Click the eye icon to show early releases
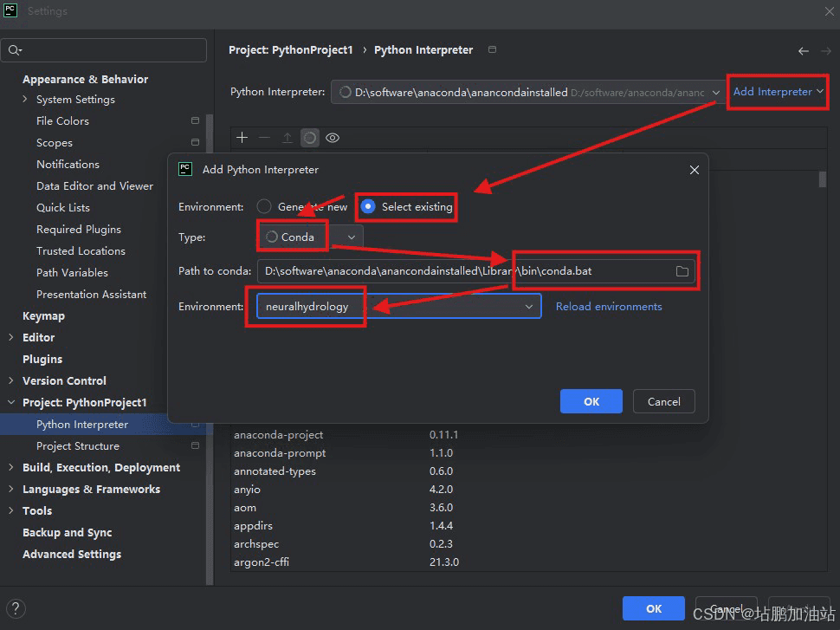Viewport: 840px width, 630px height. pos(332,138)
